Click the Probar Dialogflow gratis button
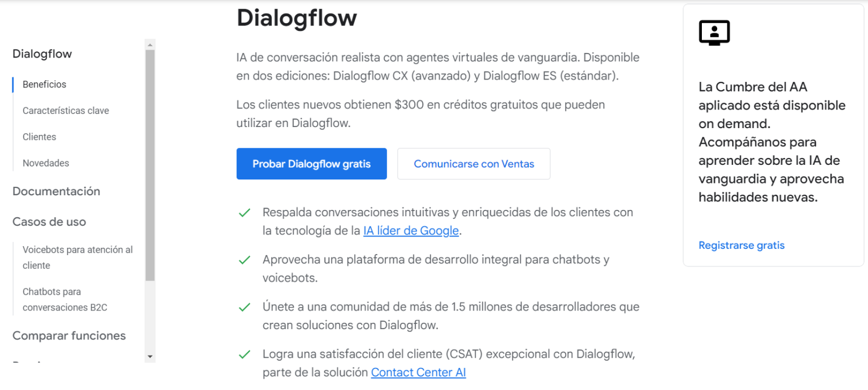Screen dimensions: 868x390 311,164
